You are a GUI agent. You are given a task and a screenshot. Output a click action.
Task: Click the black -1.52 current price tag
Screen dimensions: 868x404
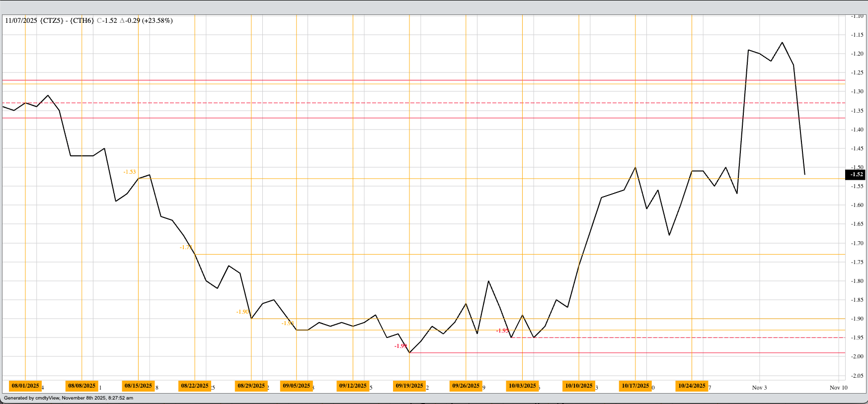pyautogui.click(x=856, y=174)
